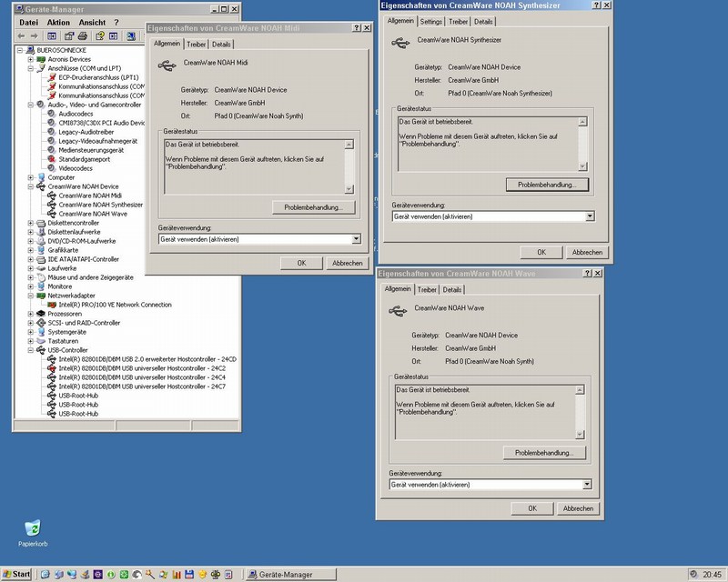The height and width of the screenshot is (582, 728).
Task: Collapse Audio-, Video- und Gamecontroller node
Action: point(30,105)
